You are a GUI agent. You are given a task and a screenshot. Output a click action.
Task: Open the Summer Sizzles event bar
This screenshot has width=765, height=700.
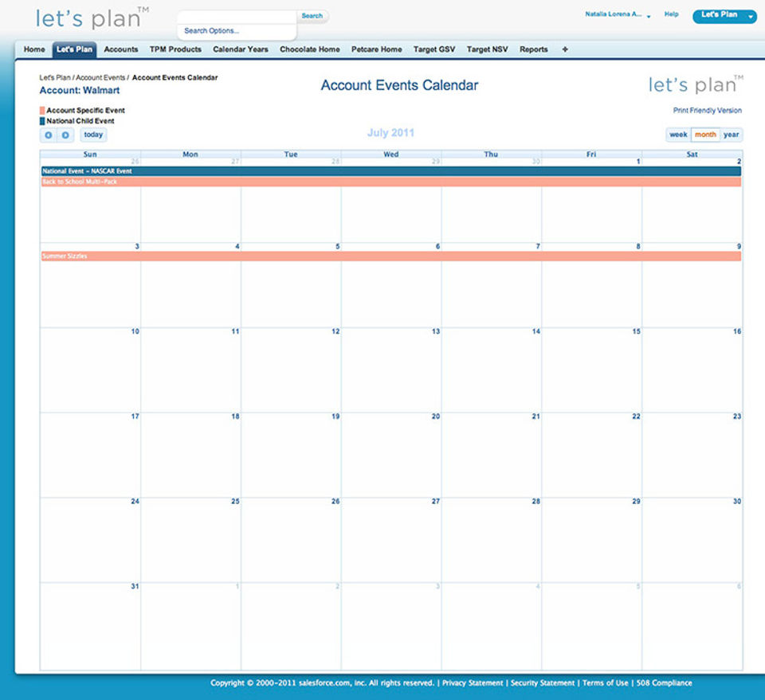click(x=390, y=256)
